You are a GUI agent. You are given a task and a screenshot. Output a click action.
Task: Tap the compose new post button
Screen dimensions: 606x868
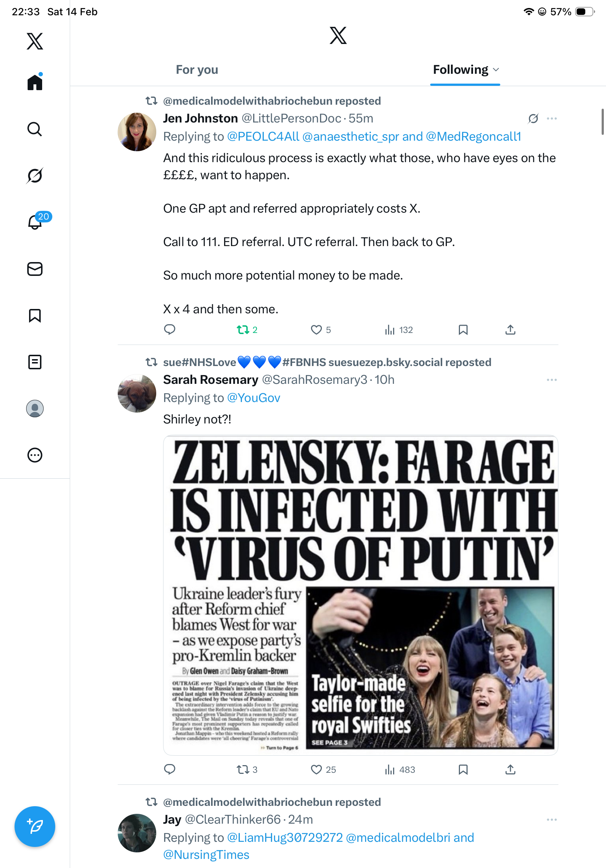pyautogui.click(x=35, y=827)
